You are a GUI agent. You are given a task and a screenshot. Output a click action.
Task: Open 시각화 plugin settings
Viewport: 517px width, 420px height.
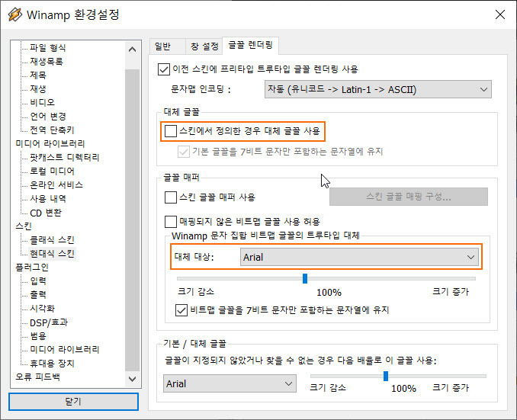point(42,309)
